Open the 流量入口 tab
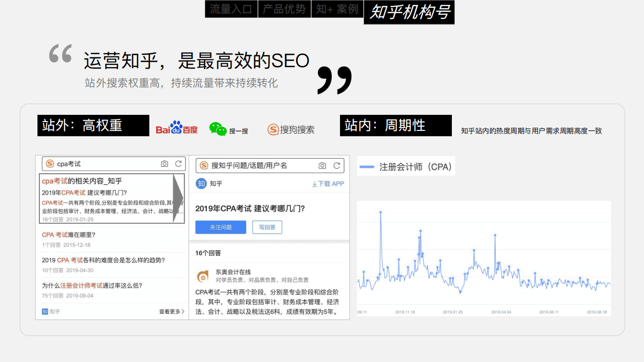 pos(231,9)
